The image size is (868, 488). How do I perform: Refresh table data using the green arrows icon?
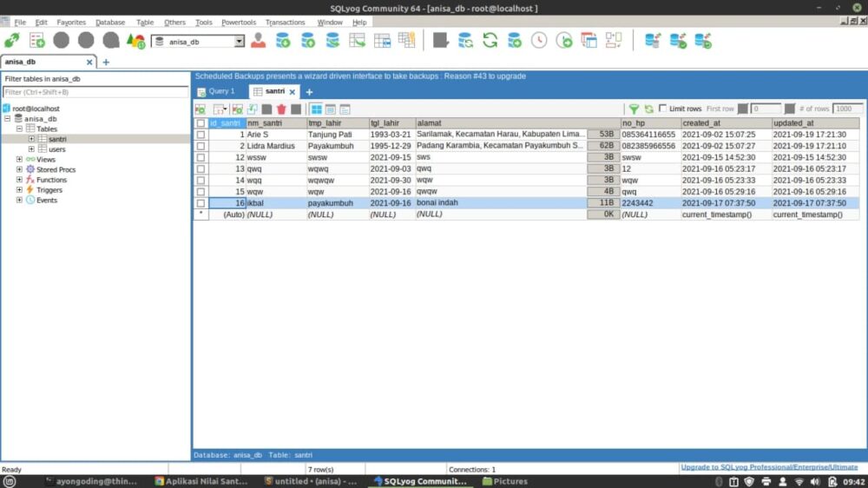click(x=648, y=109)
